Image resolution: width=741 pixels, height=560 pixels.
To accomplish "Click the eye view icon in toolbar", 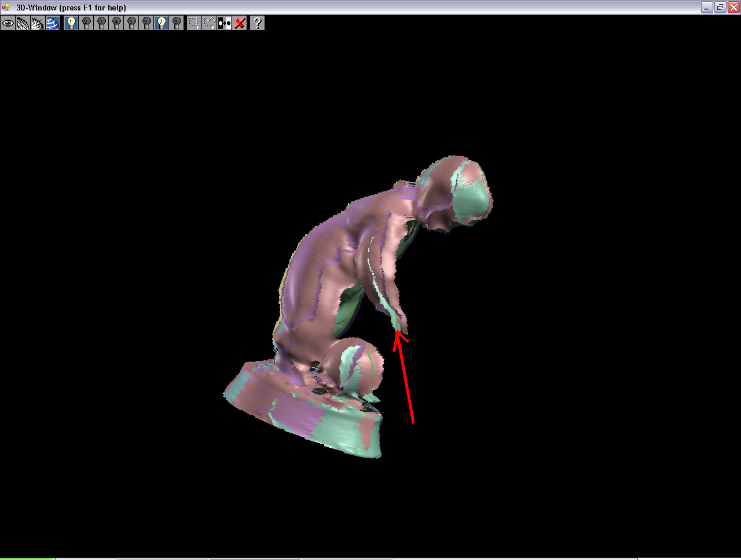I will tap(8, 23).
